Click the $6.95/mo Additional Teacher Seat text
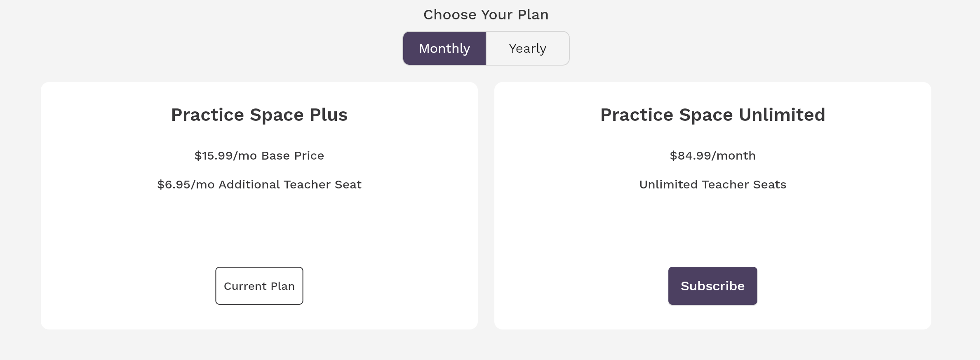980x360 pixels. tap(259, 184)
